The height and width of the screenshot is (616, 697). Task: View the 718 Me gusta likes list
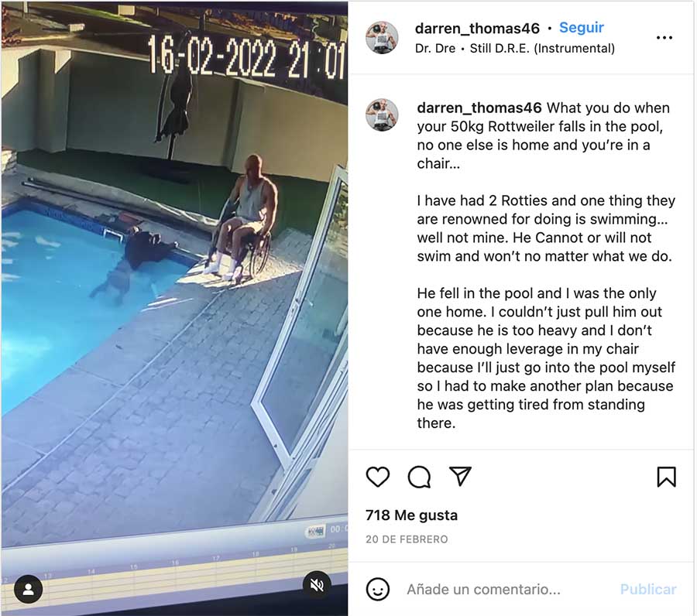[411, 515]
